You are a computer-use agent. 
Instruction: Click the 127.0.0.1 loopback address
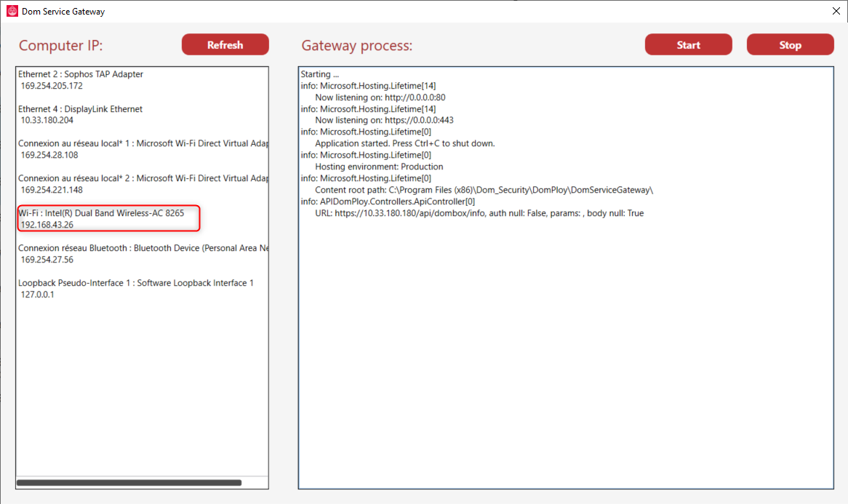click(x=37, y=294)
